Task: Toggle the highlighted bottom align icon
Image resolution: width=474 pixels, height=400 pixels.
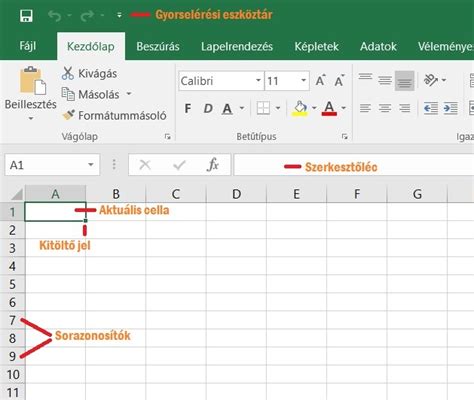Action: tap(405, 81)
